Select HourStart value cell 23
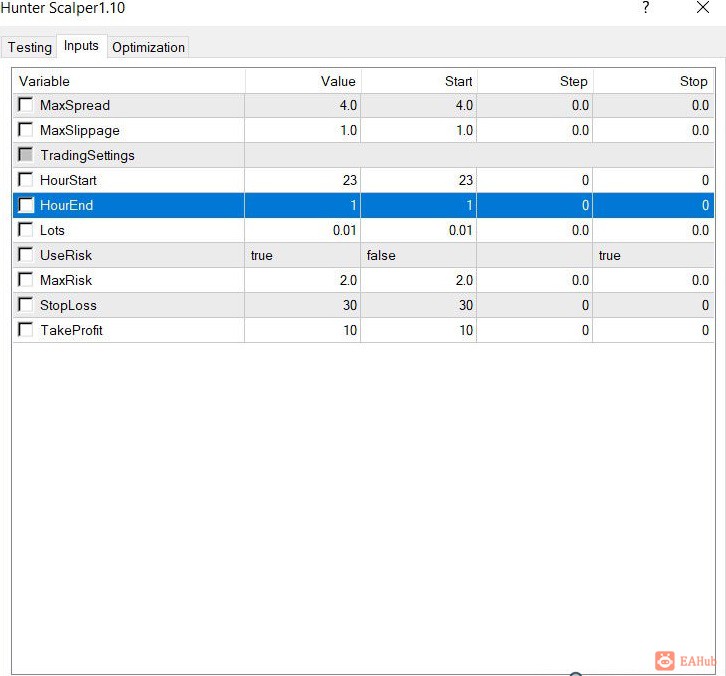Screen dimensions: 726x676 [303, 180]
